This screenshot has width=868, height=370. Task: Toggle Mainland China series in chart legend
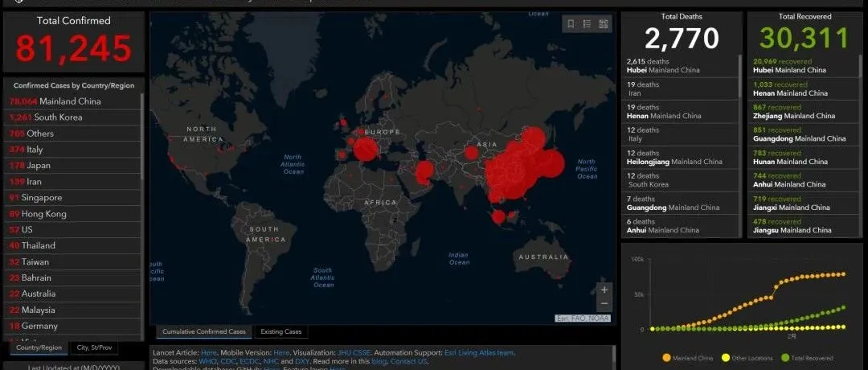tap(687, 358)
